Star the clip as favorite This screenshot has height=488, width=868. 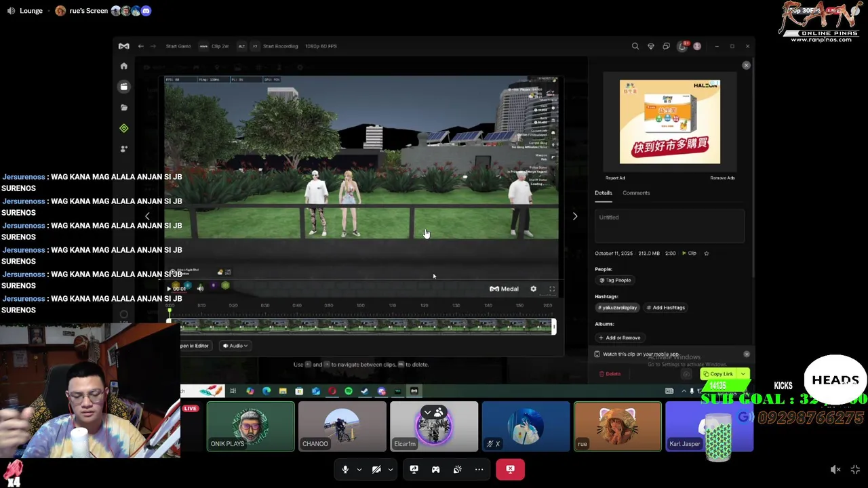click(x=706, y=253)
